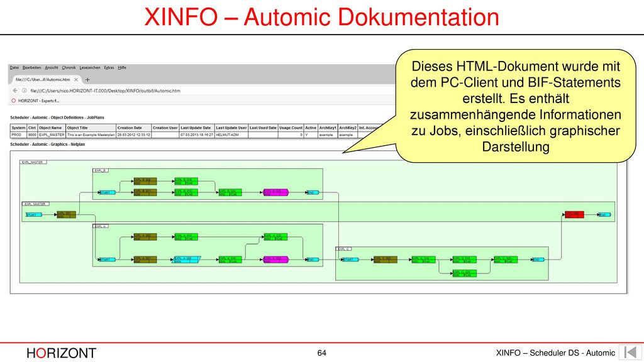Open the Ansicht menu
The width and height of the screenshot is (644, 362).
click(52, 68)
